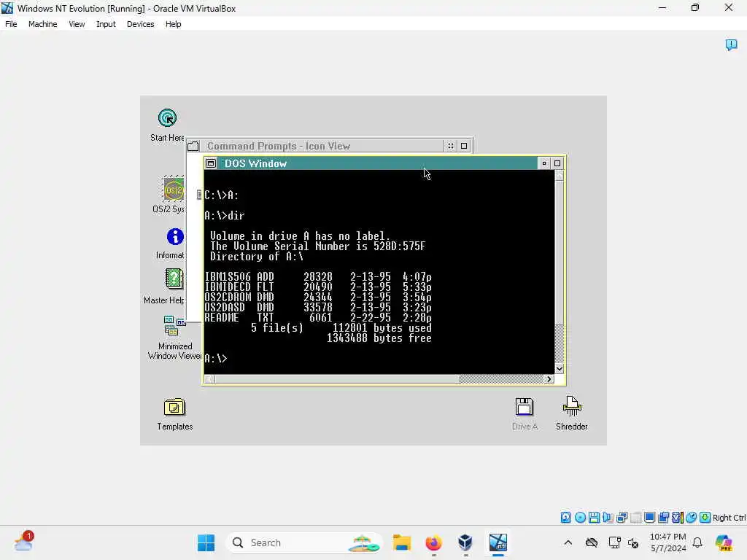
Task: Open the Input menu
Action: [106, 24]
